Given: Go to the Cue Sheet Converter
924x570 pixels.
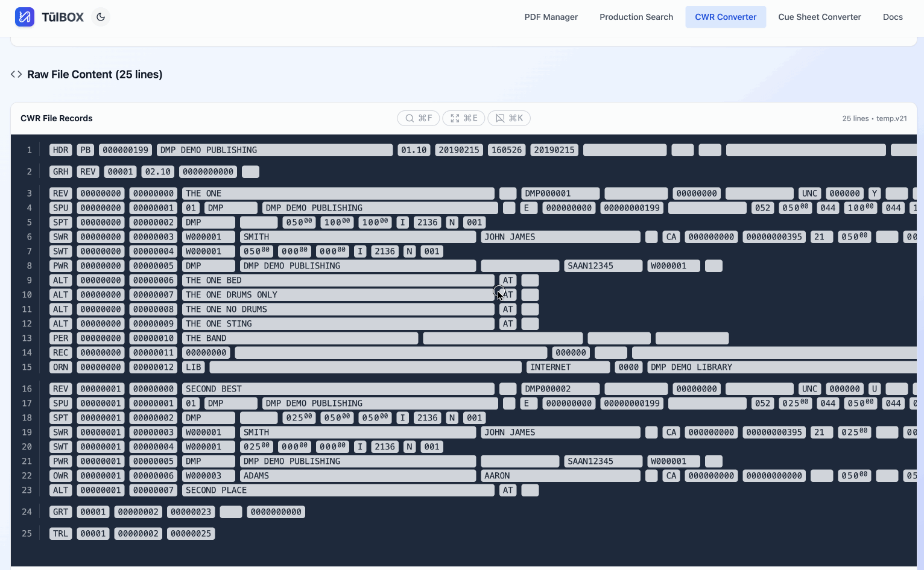Looking at the screenshot, I should (819, 17).
